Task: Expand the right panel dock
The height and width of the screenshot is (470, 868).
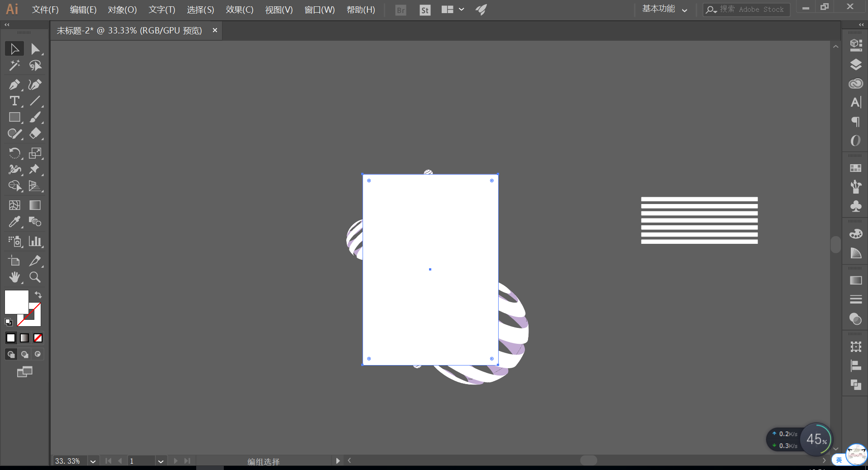Action: (861, 25)
